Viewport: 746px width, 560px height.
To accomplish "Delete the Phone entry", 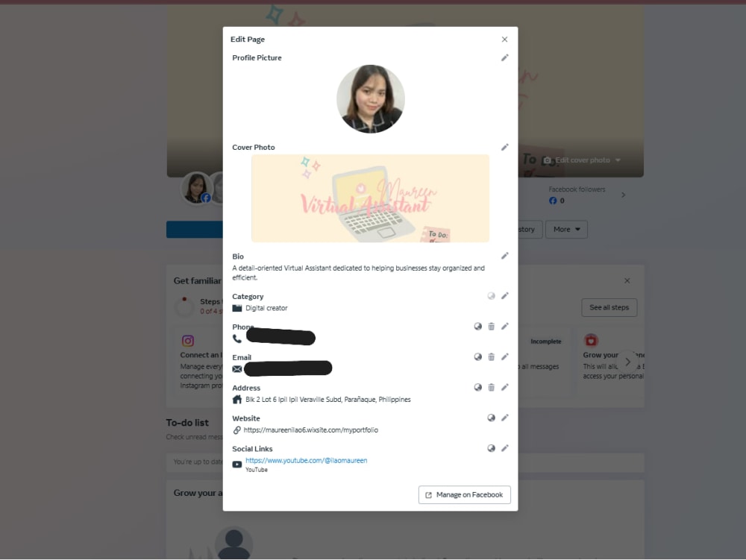I will pyautogui.click(x=491, y=326).
